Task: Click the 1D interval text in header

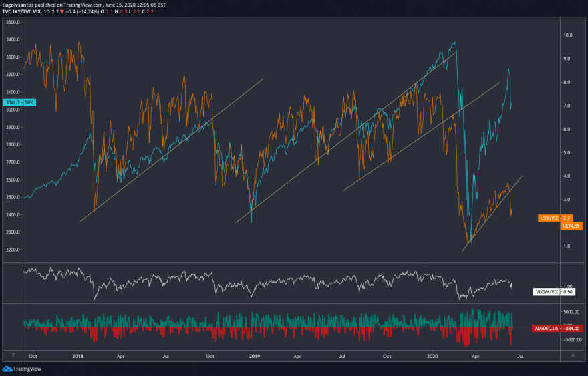Action: pyautogui.click(x=47, y=11)
